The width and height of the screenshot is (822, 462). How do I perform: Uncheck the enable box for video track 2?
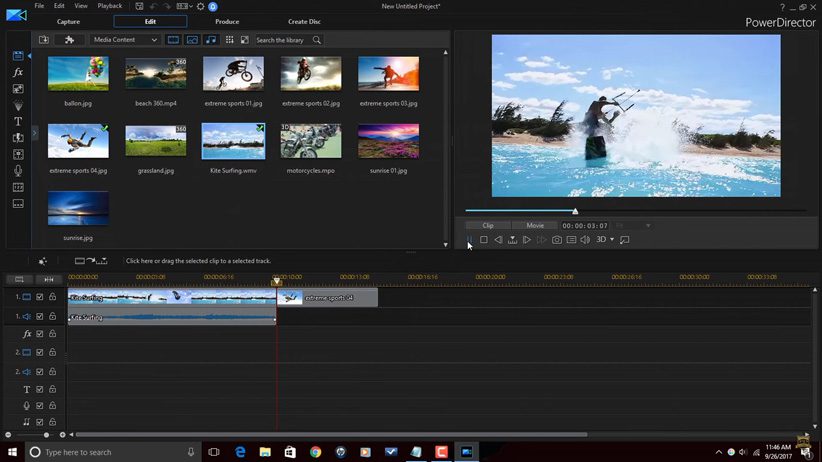tap(40, 352)
